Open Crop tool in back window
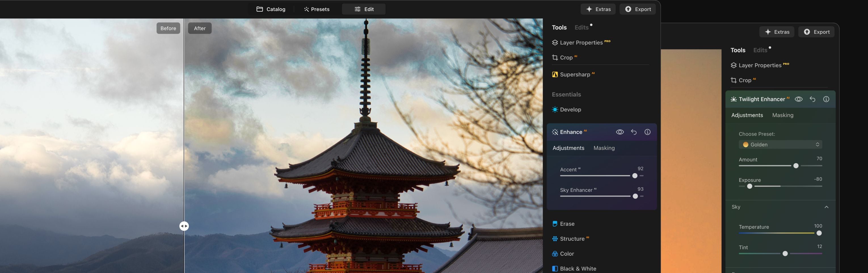Image resolution: width=868 pixels, height=273 pixels. [743, 80]
